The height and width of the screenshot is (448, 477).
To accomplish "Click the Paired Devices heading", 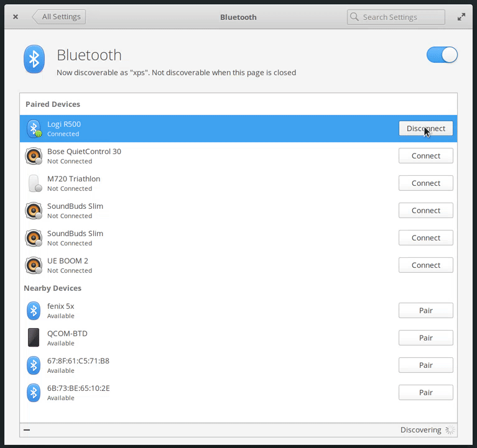I will (x=53, y=104).
